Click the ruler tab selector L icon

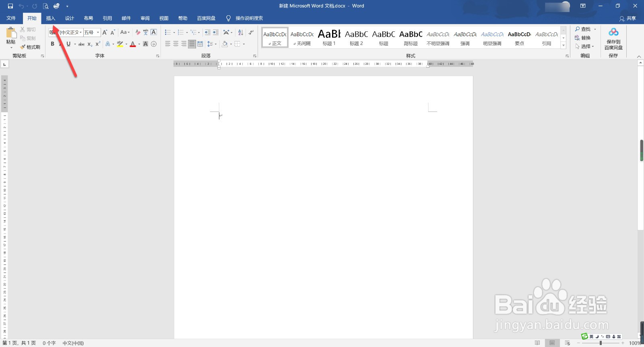(4, 64)
